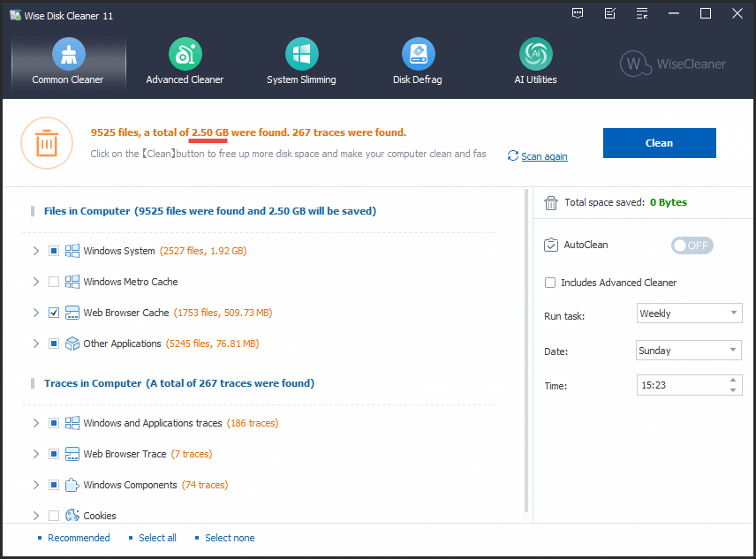Select the Windows Components row label

point(130,485)
